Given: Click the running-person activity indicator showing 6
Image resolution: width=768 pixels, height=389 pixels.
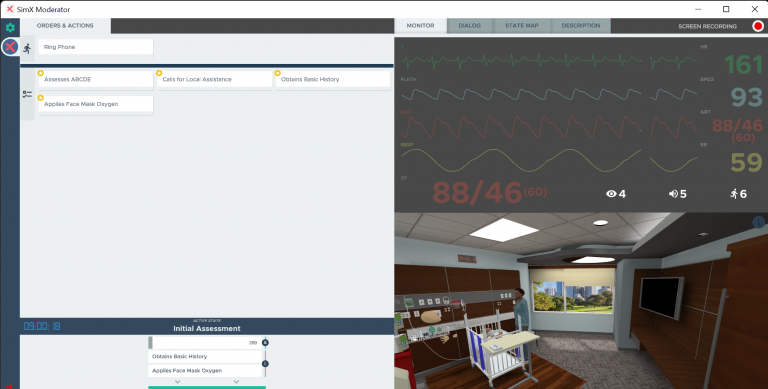Looking at the screenshot, I should (738, 194).
